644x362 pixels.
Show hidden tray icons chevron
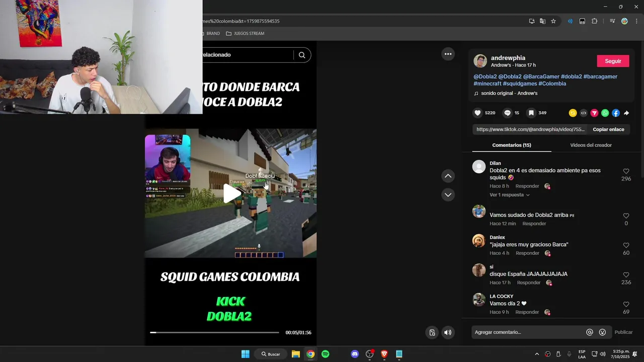[537, 354]
